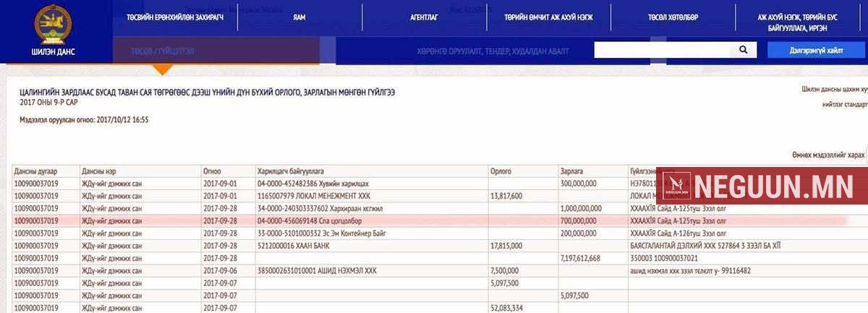
Task: Select the АГЕНТЛАГ menu item
Action: coord(424,17)
